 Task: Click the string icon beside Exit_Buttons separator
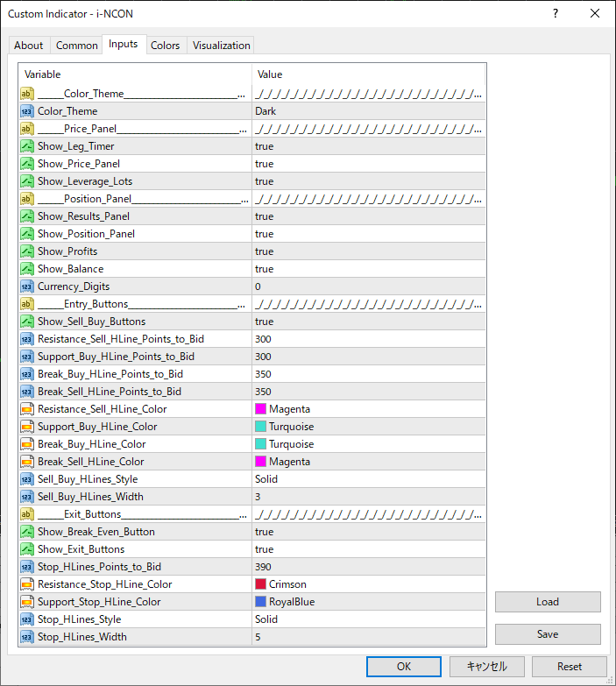pos(26,514)
